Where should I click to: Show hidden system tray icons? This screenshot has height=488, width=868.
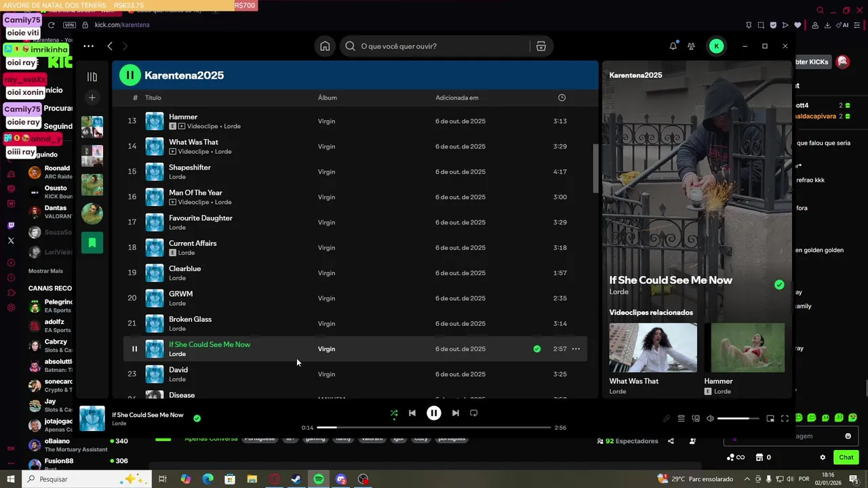tap(747, 479)
